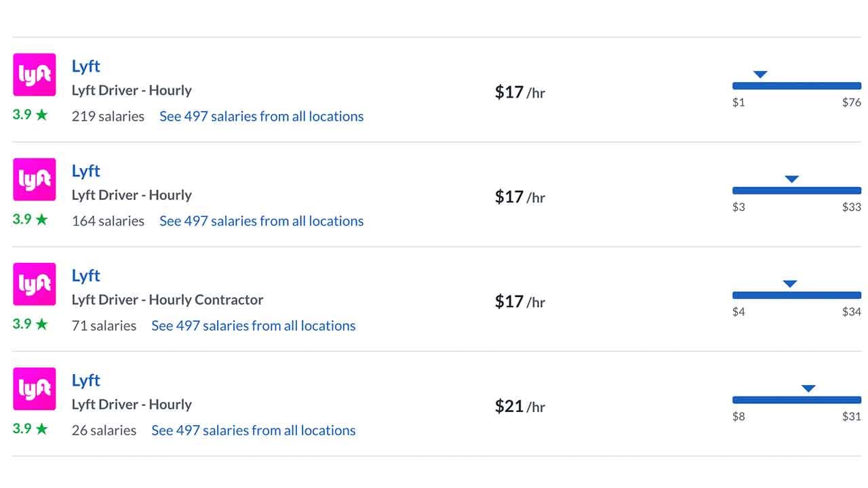Open the Lyft company link above 26 salaries

click(86, 381)
